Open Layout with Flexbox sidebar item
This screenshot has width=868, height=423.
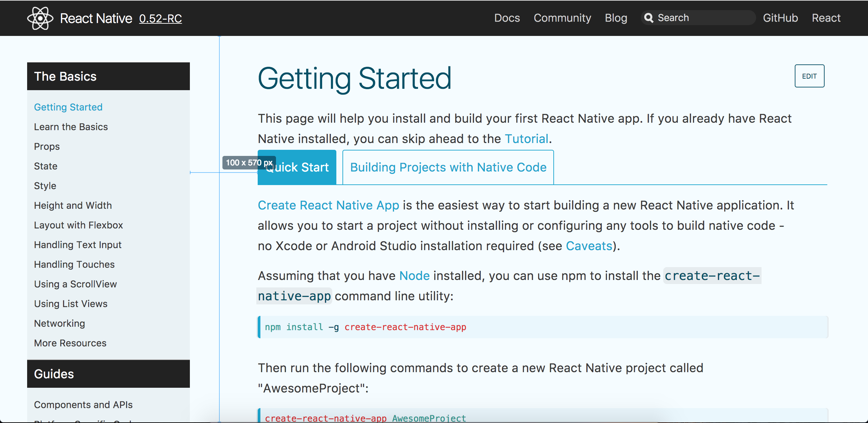click(x=78, y=225)
